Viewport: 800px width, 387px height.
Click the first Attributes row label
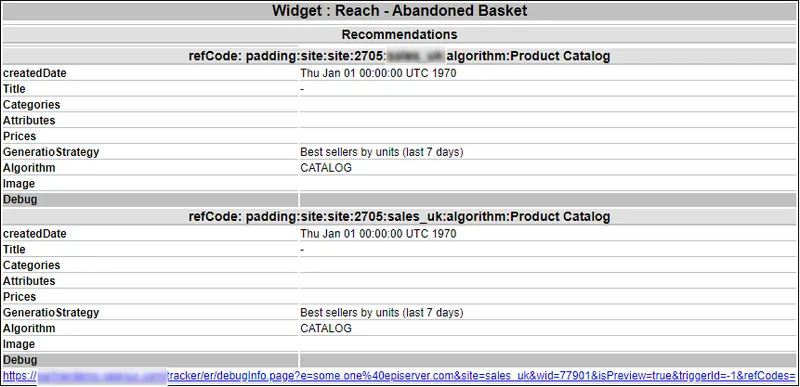click(x=29, y=121)
